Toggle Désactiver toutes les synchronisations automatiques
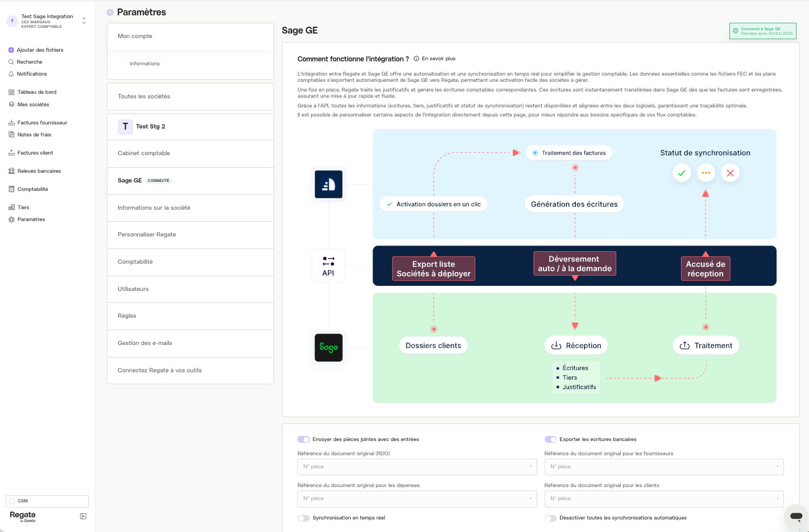This screenshot has width=809, height=532. click(x=550, y=518)
